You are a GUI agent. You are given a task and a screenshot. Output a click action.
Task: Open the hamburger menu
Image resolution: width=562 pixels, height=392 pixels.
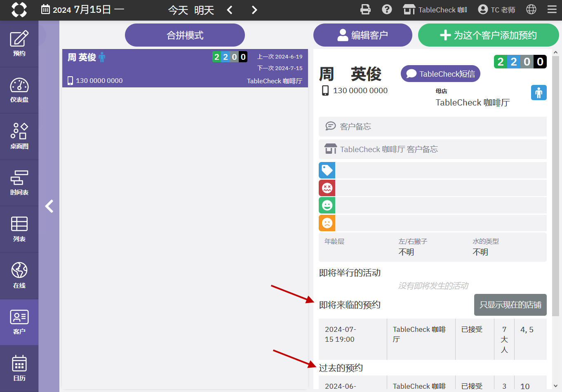coord(552,9)
